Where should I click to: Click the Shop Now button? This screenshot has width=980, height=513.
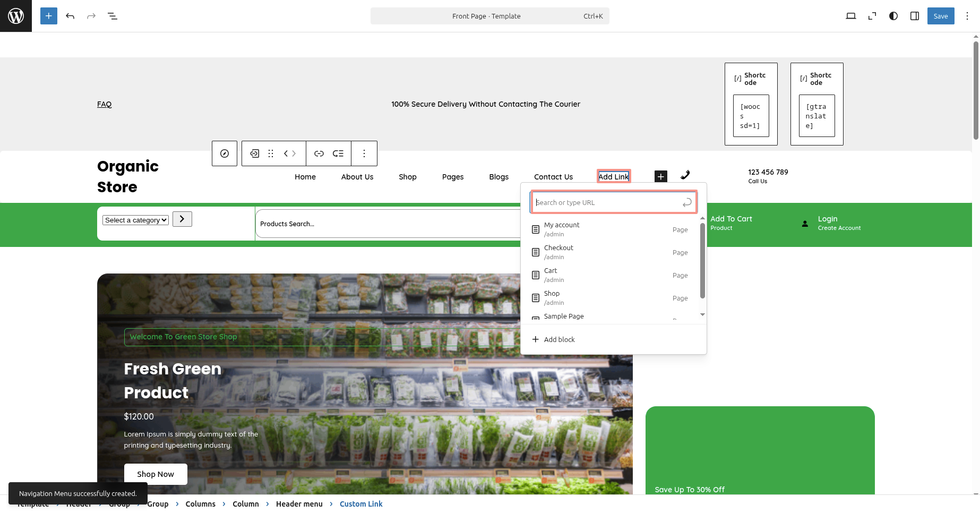156,474
